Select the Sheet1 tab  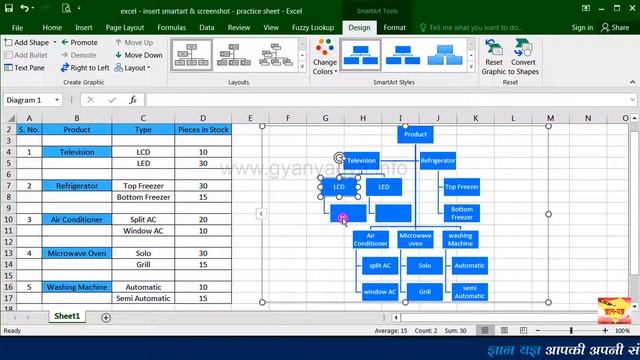point(67,316)
